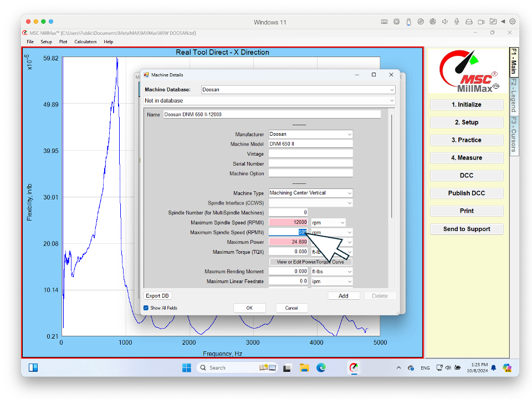Click the Publish DCC button
532x399 pixels.
467,193
